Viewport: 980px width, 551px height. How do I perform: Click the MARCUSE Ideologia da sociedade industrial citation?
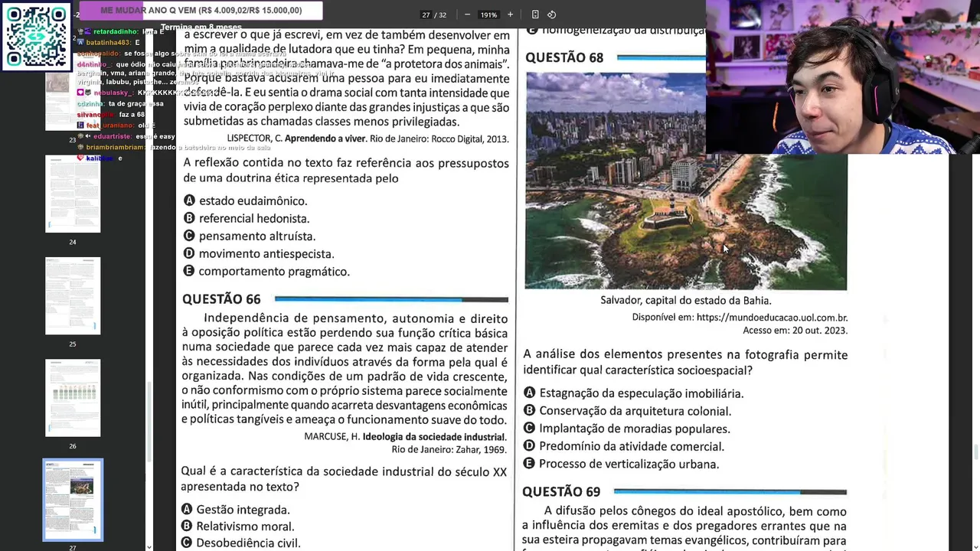point(405,442)
